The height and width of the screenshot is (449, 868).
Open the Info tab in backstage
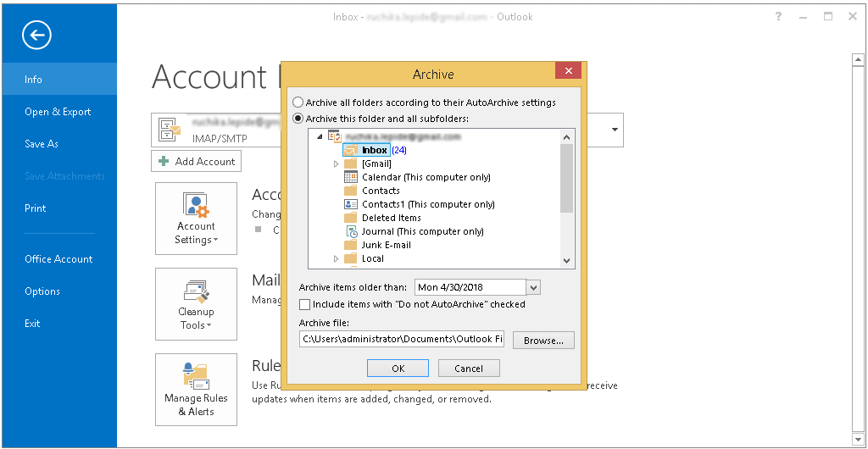[x=58, y=79]
